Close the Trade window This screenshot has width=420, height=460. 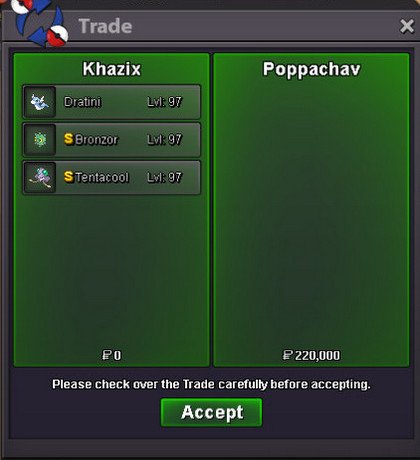(x=407, y=26)
